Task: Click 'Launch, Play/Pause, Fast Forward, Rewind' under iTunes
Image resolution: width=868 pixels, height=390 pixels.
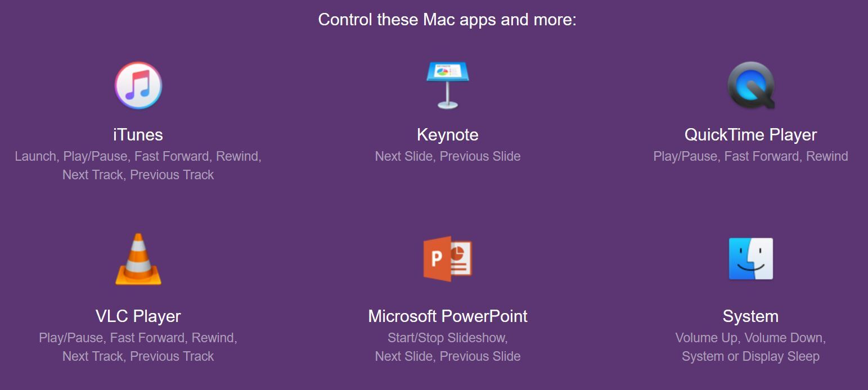Action: point(138,156)
